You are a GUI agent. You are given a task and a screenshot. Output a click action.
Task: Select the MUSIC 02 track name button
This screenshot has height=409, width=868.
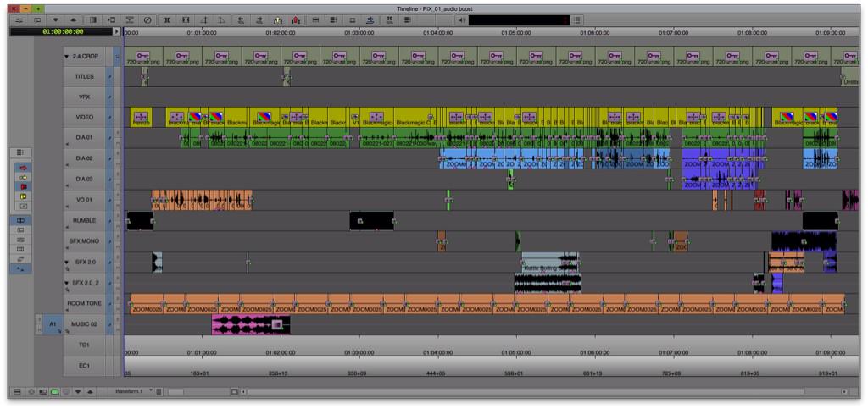[x=84, y=324]
